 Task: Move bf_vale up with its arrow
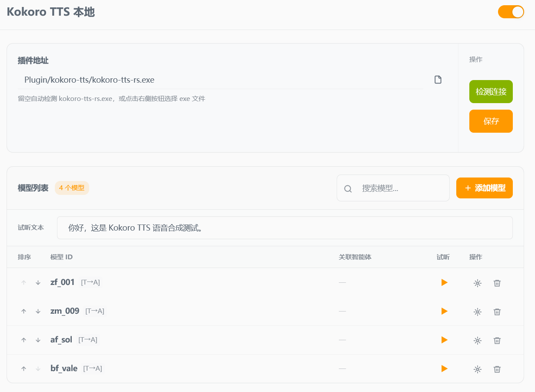[x=24, y=369]
